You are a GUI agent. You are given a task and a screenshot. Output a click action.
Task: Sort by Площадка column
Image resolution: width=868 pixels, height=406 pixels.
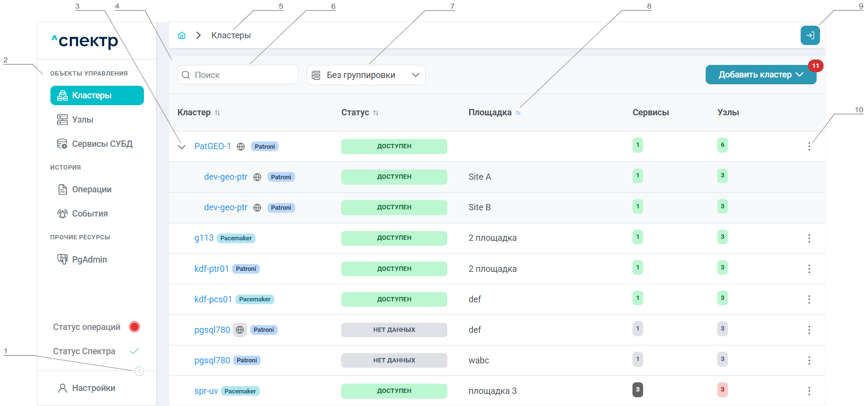[x=518, y=112]
